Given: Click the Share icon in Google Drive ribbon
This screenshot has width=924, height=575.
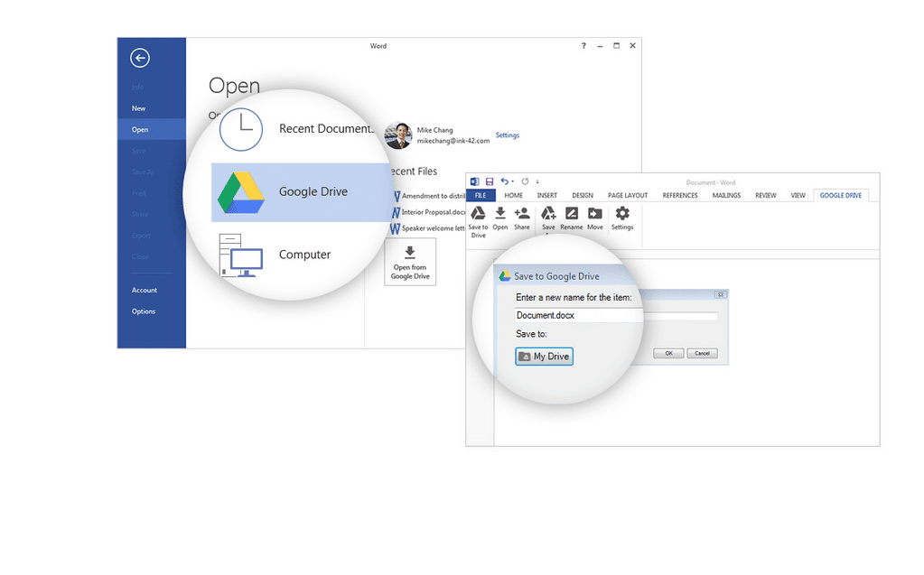Looking at the screenshot, I should click(522, 214).
